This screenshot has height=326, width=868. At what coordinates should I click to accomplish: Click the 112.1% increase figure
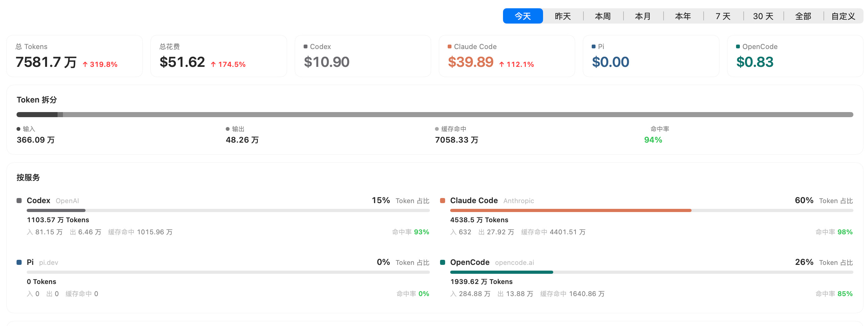pyautogui.click(x=520, y=64)
